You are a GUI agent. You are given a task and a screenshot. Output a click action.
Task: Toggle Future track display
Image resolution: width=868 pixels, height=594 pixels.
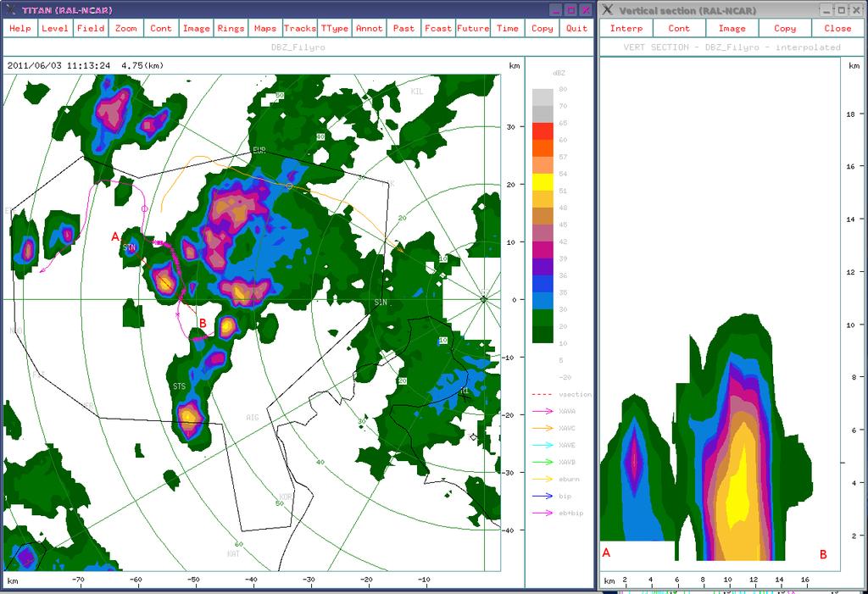click(473, 28)
